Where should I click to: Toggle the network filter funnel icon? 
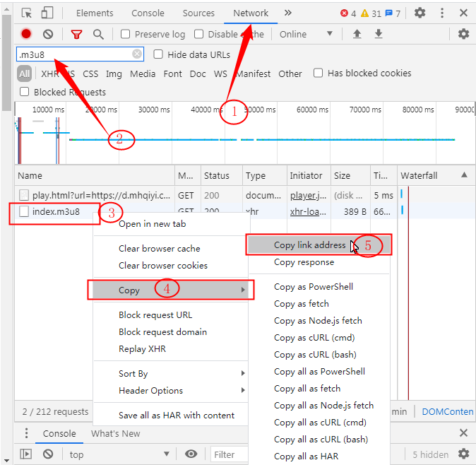[x=76, y=34]
